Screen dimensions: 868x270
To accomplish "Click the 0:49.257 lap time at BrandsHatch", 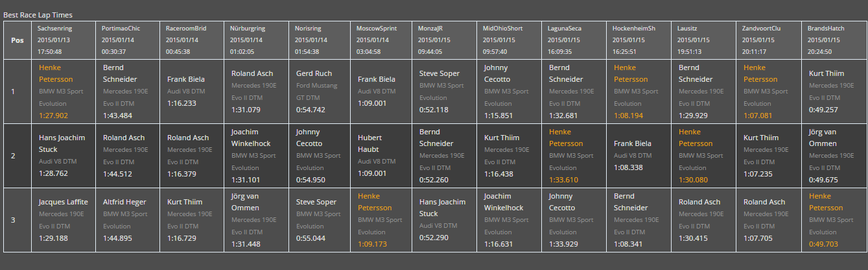I will pos(823,110).
